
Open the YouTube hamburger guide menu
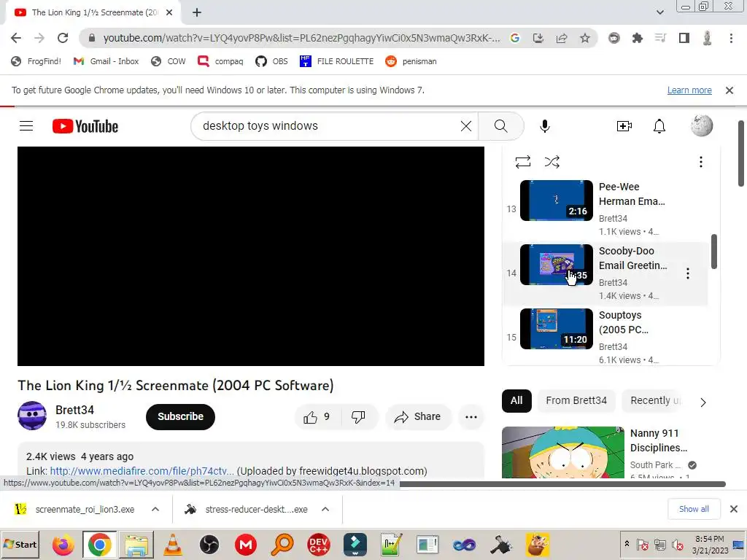click(26, 126)
